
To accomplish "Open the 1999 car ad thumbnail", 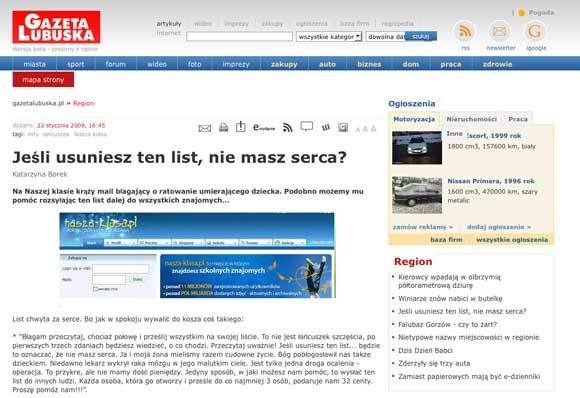I will (417, 148).
